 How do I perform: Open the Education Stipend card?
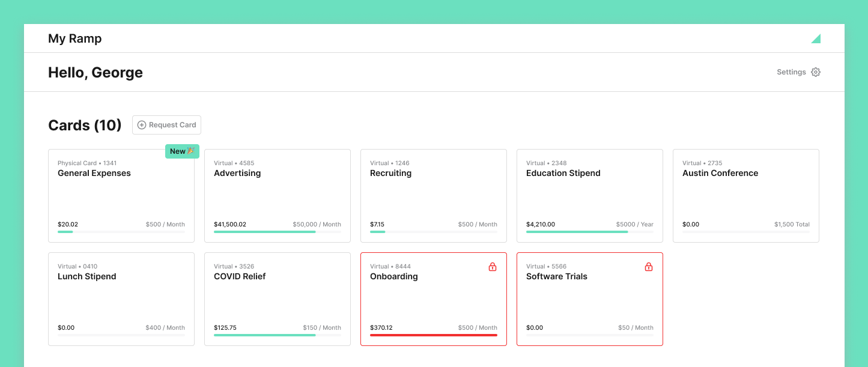click(590, 196)
